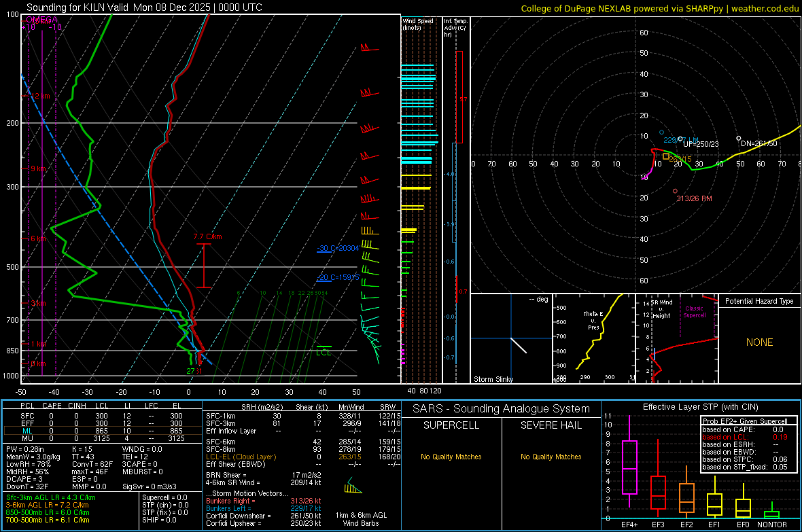Click the 'Potential Hazard Type' header
Image resolution: width=802 pixels, height=532 pixels.
tap(760, 301)
